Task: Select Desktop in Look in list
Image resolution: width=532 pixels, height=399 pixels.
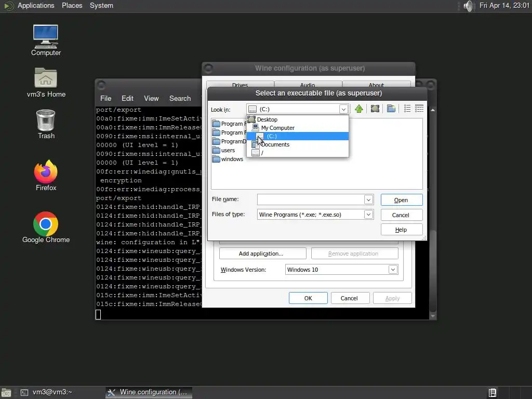Action: click(x=298, y=119)
